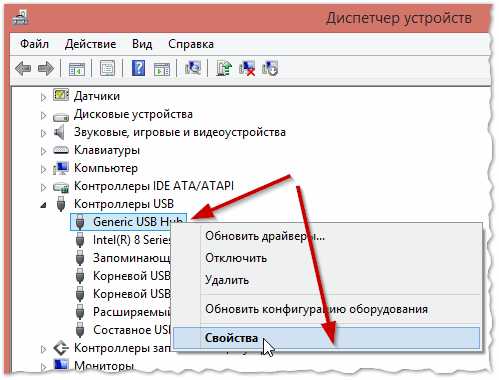Click Scan for hardware changes icon
The image size is (499, 380).
(x=193, y=68)
